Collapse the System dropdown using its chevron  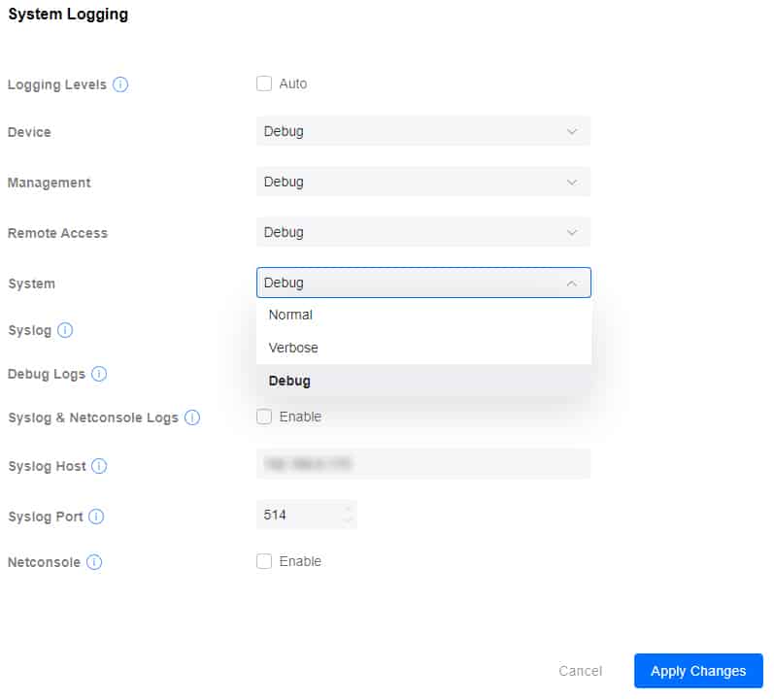coord(572,283)
